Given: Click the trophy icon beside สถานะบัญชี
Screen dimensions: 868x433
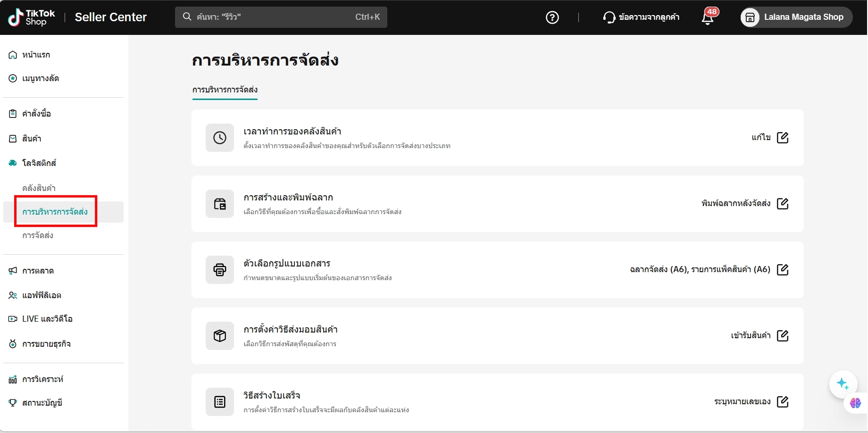Looking at the screenshot, I should [x=13, y=403].
